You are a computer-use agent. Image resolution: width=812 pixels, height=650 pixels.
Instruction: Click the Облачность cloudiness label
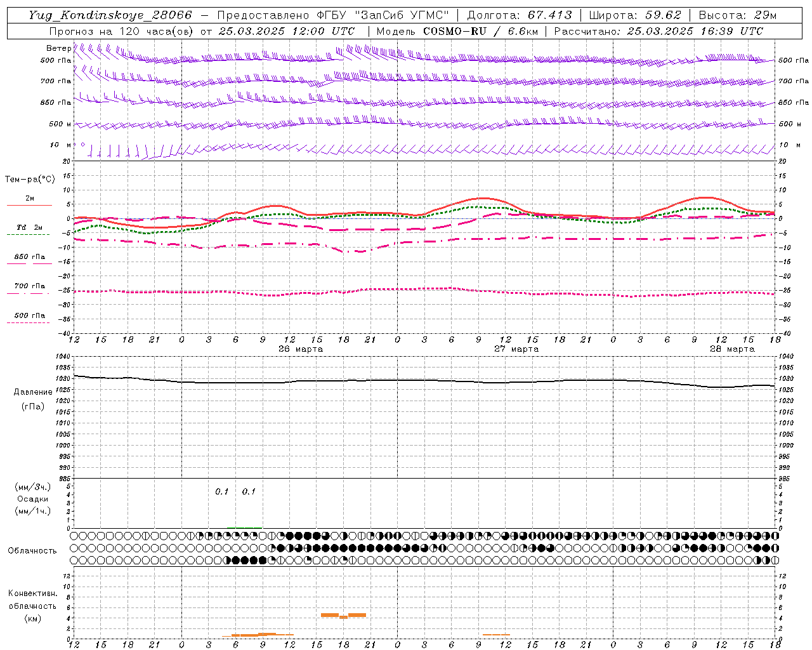(32, 550)
